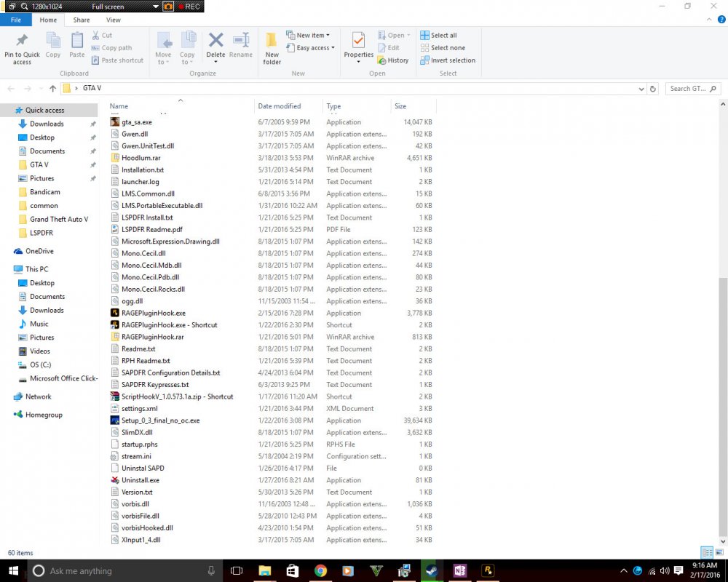Click Bandicam REC record button
This screenshot has height=582, width=728.
[x=189, y=7]
